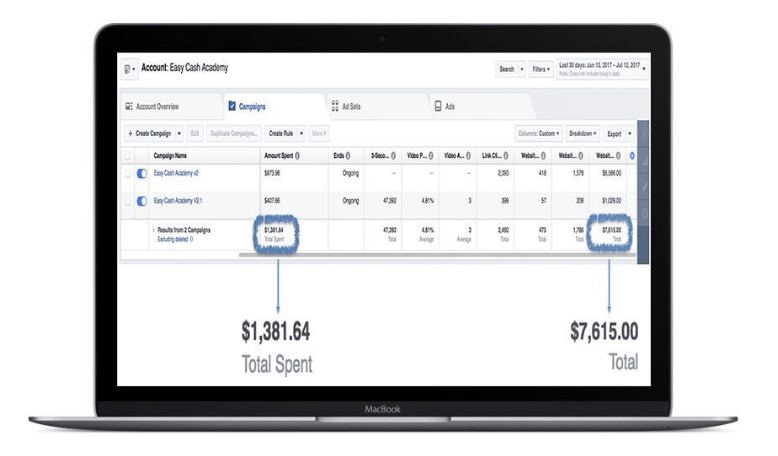The image size is (778, 456).
Task: Open the account selector dropdown
Action: click(x=129, y=69)
